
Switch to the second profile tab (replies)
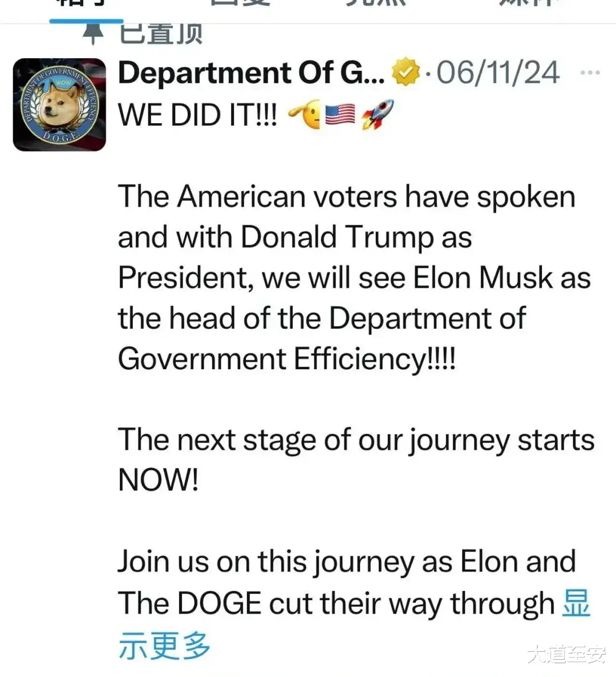240,5
